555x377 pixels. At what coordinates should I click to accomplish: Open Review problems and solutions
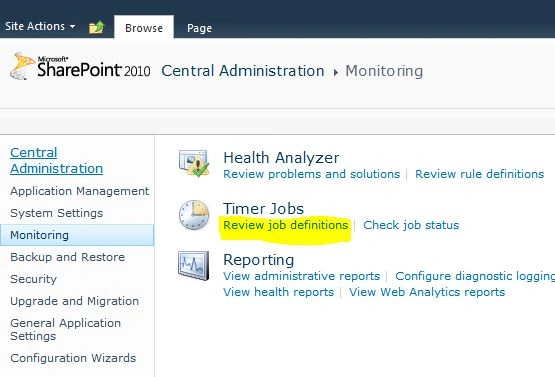click(311, 174)
